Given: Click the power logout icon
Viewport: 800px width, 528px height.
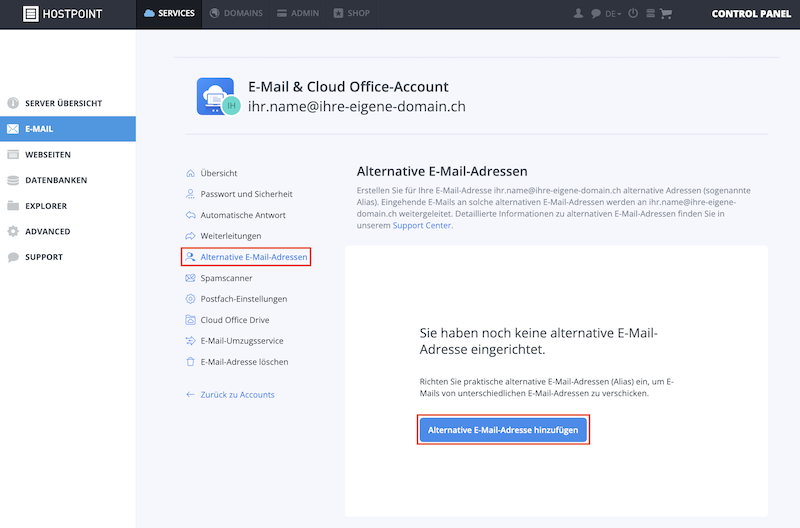Looking at the screenshot, I should [633, 13].
